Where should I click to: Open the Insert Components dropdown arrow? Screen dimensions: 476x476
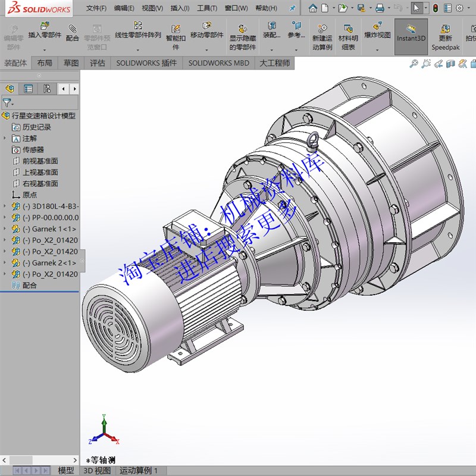[x=45, y=50]
